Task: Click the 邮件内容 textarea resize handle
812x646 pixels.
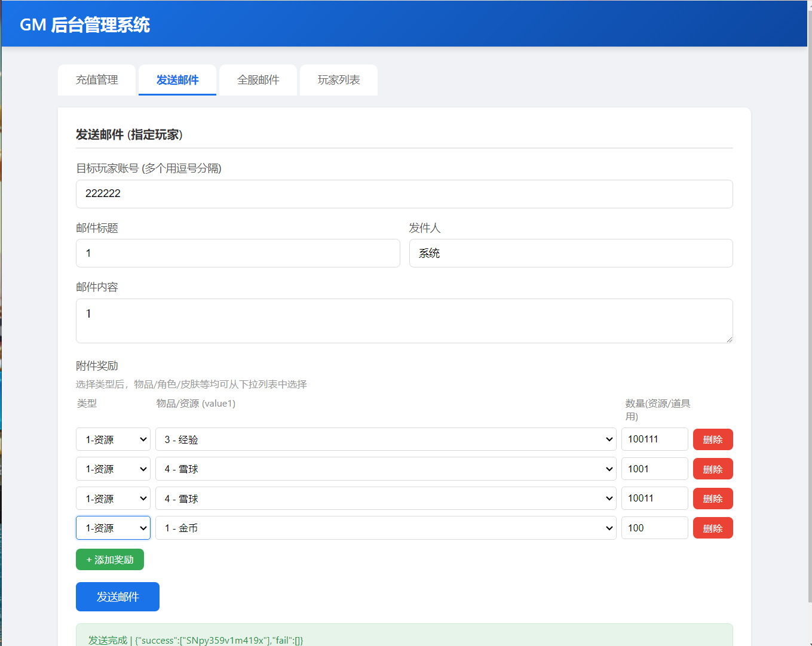Action: tap(729, 339)
